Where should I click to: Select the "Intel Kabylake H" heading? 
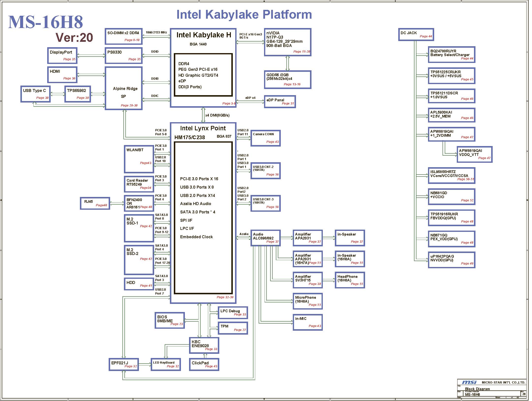click(x=204, y=35)
